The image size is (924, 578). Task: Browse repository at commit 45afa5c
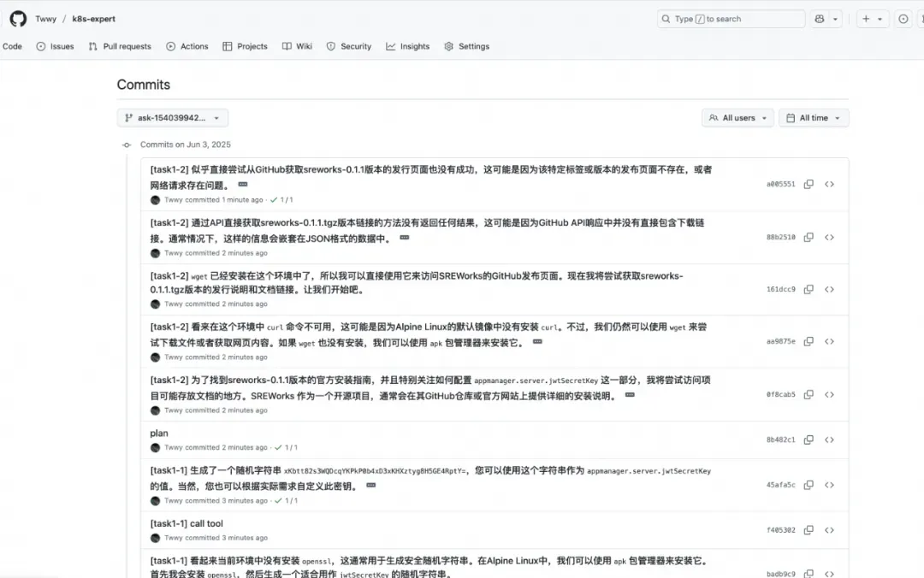829,485
